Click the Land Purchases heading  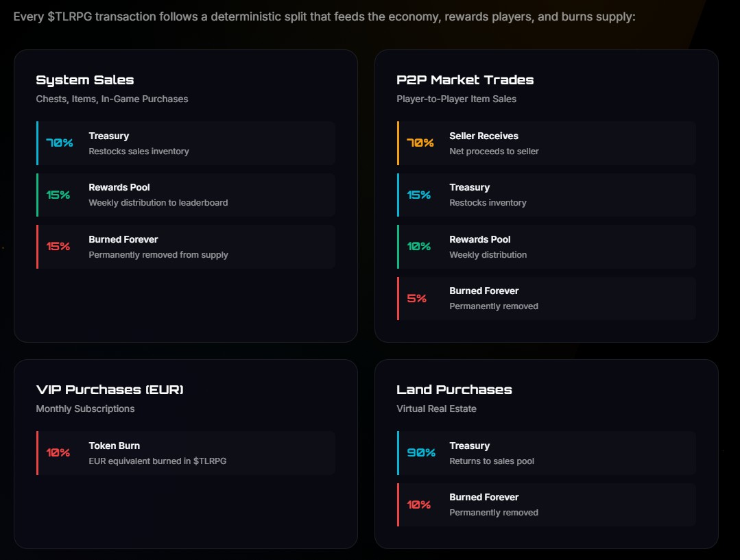pos(454,390)
